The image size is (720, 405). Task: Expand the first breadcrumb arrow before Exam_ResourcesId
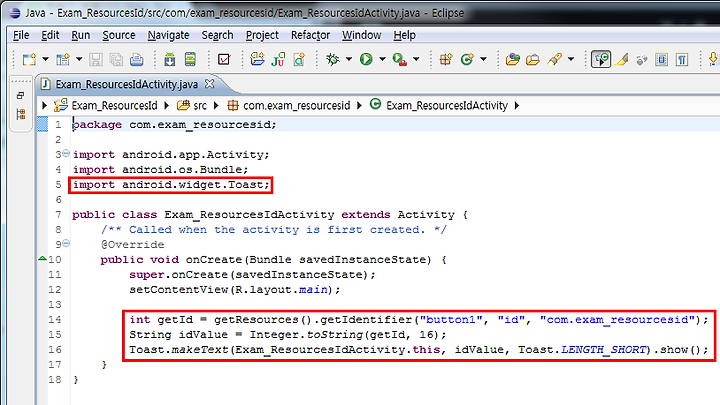click(x=44, y=106)
